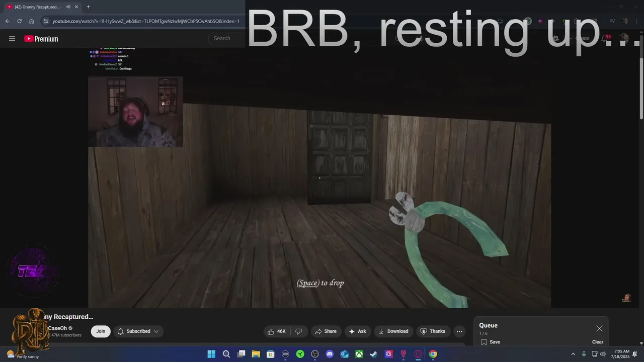
Task: Launch Steam from the taskbar
Action: pyautogui.click(x=374, y=354)
